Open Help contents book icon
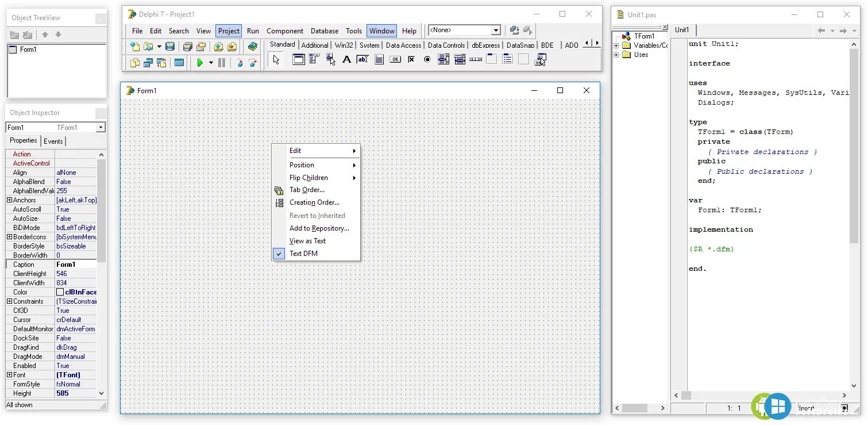868x425 pixels. (x=253, y=47)
